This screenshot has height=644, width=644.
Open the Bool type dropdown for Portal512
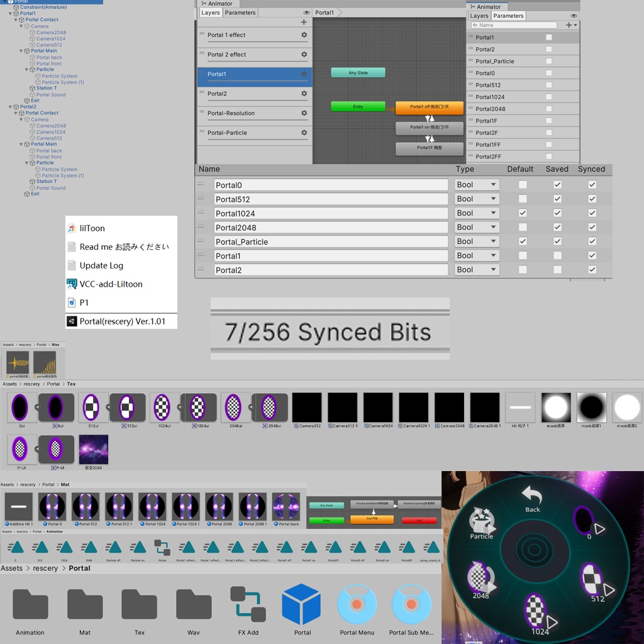[476, 198]
